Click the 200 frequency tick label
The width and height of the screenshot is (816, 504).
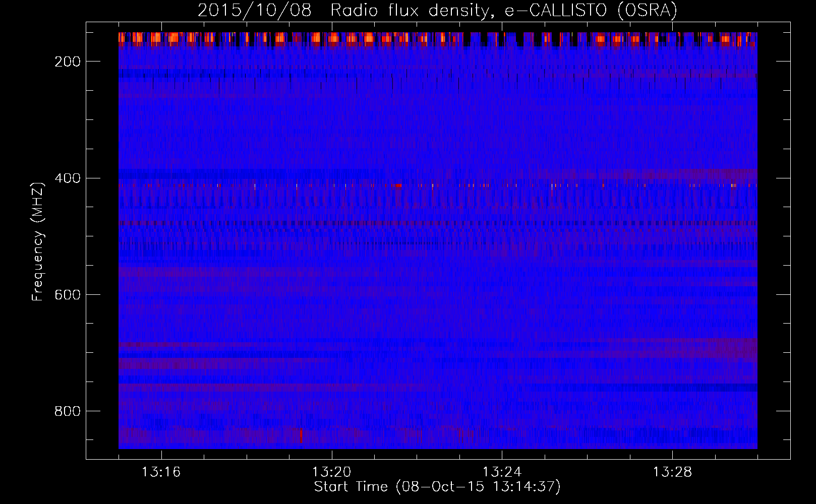pos(68,61)
